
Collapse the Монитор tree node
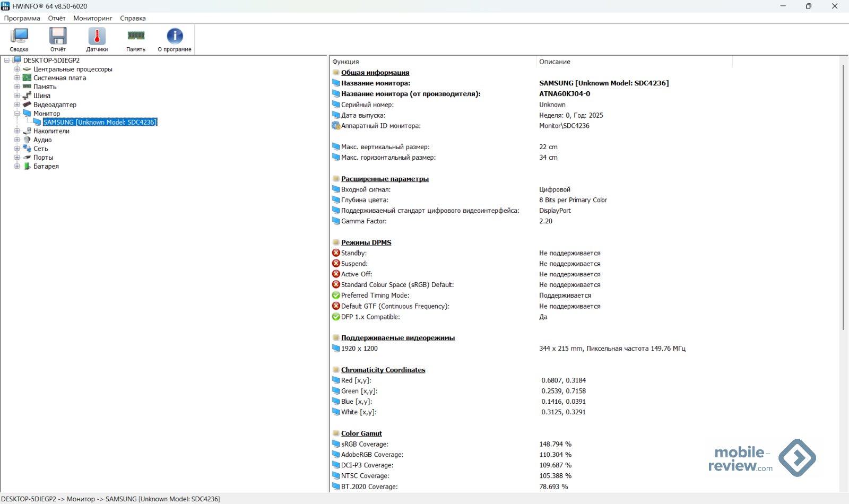17,113
